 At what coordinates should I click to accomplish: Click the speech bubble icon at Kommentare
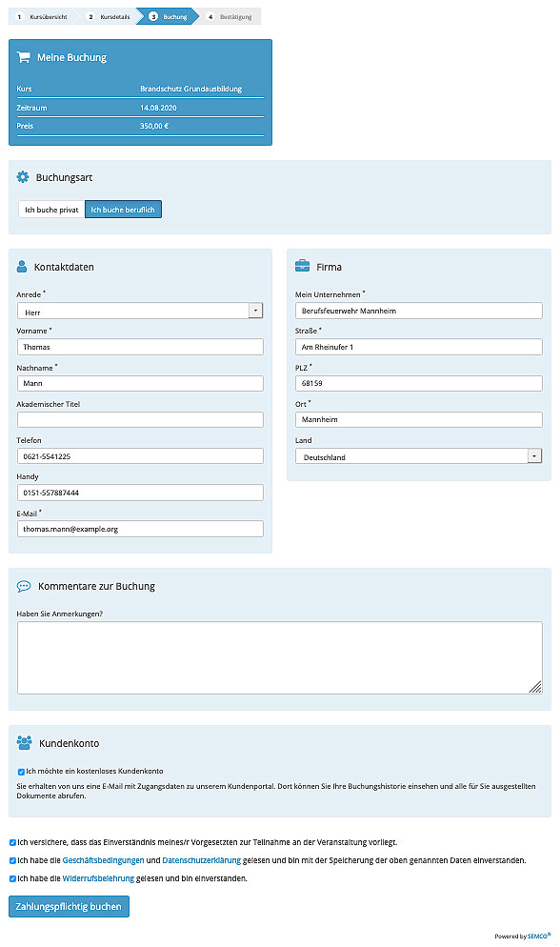(x=24, y=586)
